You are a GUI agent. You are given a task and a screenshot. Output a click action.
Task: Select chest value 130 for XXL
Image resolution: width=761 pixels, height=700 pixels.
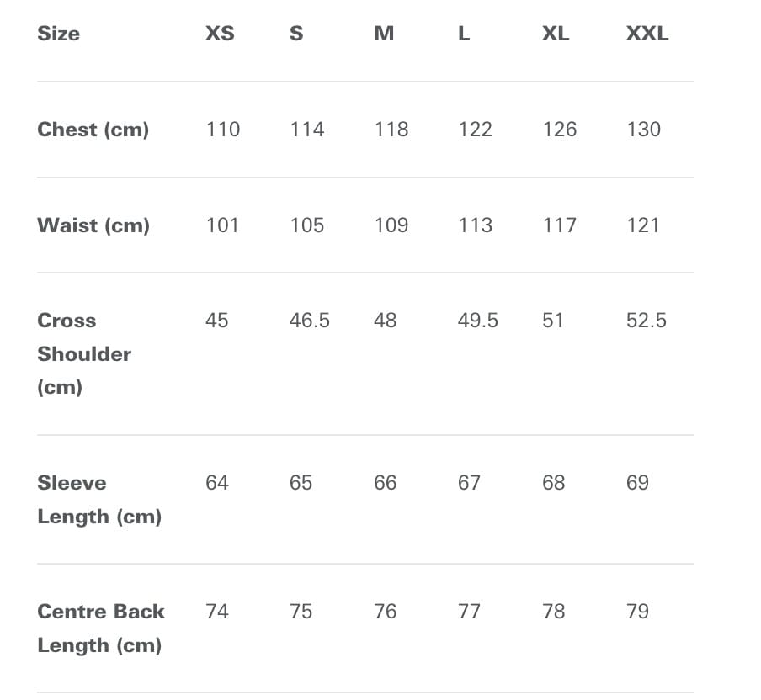(643, 130)
